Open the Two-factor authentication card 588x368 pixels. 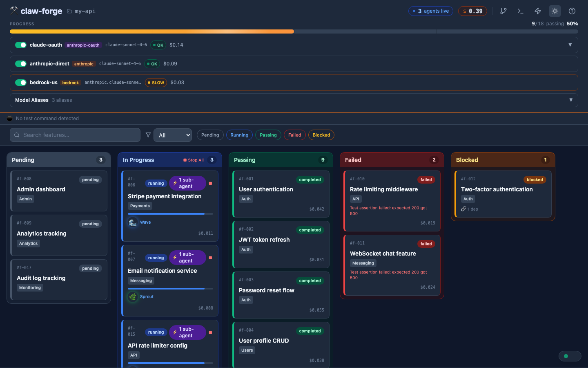click(503, 194)
